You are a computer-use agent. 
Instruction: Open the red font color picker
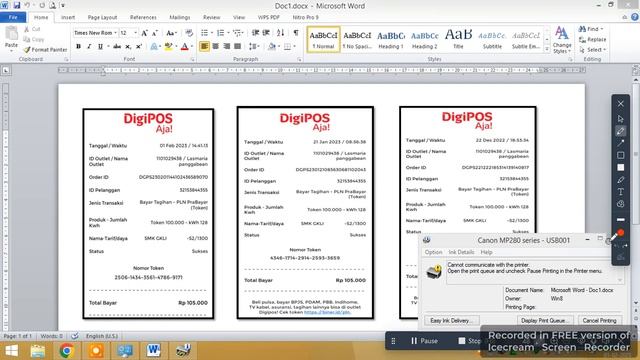click(x=192, y=47)
